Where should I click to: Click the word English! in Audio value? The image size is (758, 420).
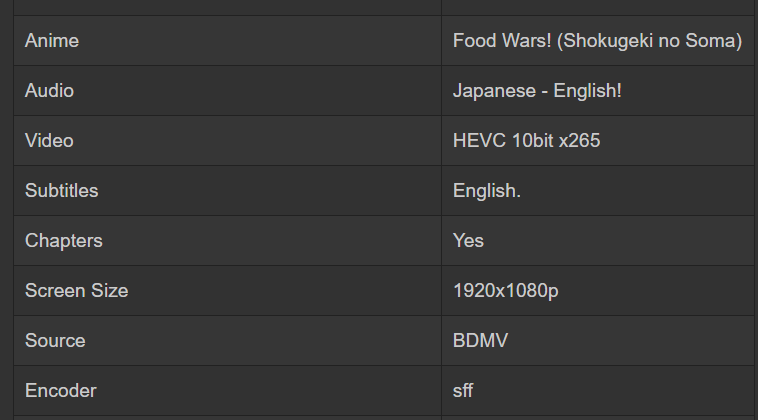click(587, 91)
